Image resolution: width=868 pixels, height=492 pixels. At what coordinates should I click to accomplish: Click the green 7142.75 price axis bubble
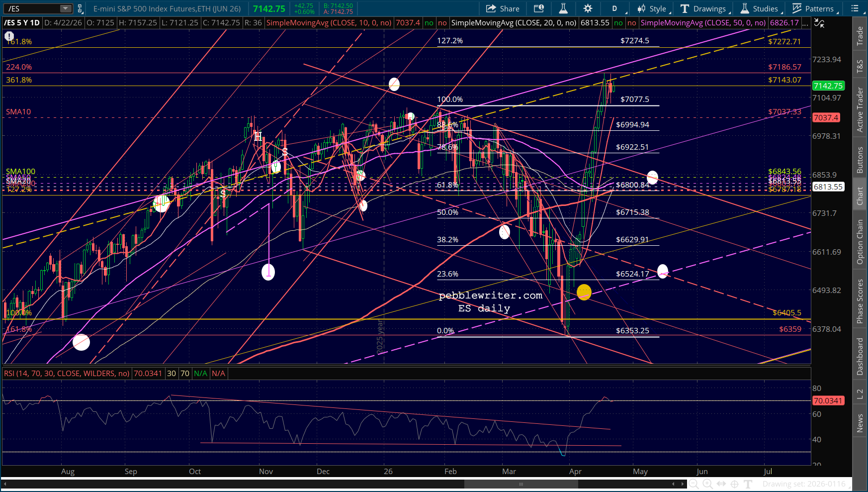tap(828, 86)
